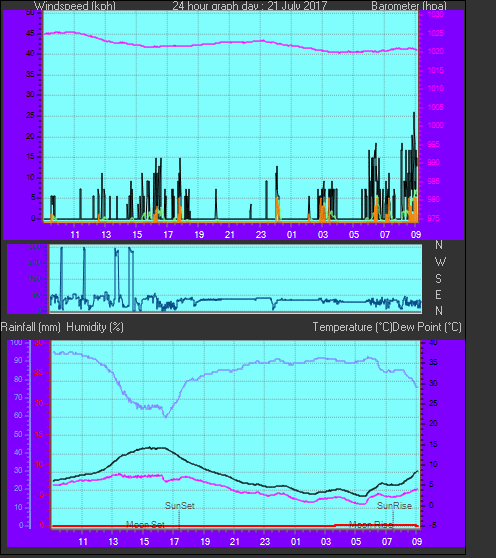The width and height of the screenshot is (496, 558).
Task: Click the "S" wind direction letter
Action: 438,279
